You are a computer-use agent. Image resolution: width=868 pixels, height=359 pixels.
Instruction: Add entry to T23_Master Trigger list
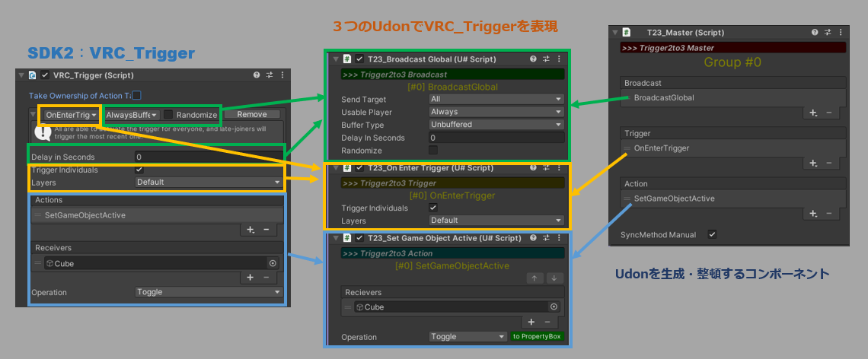[x=813, y=163]
